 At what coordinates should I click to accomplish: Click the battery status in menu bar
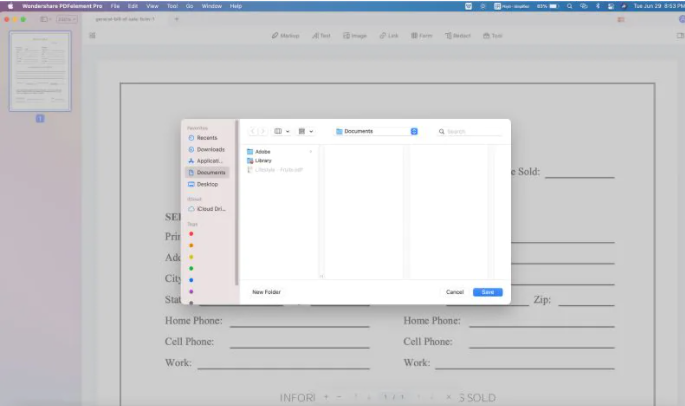[x=548, y=6]
